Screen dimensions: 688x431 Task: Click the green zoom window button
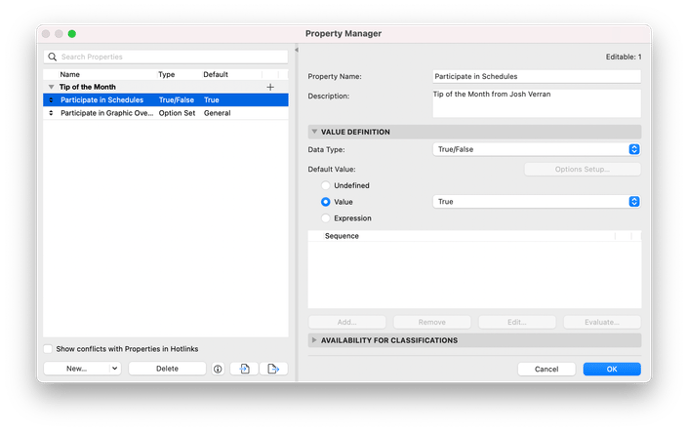72,34
